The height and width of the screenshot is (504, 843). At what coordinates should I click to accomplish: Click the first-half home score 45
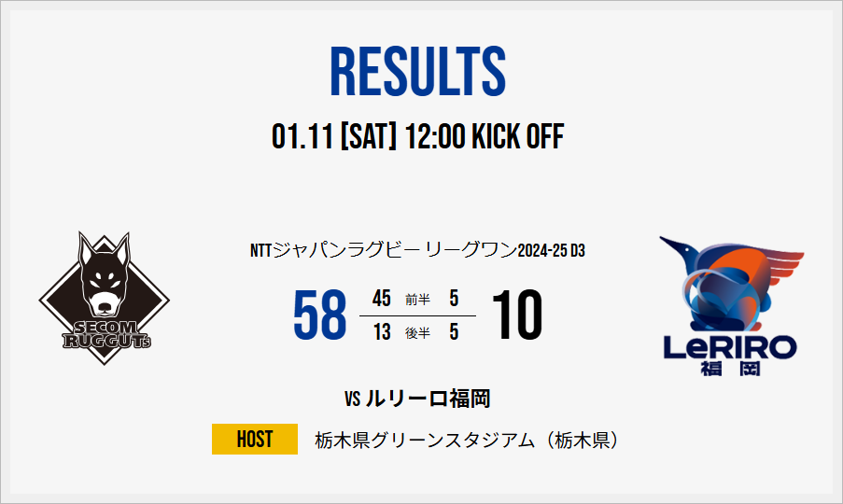click(381, 299)
